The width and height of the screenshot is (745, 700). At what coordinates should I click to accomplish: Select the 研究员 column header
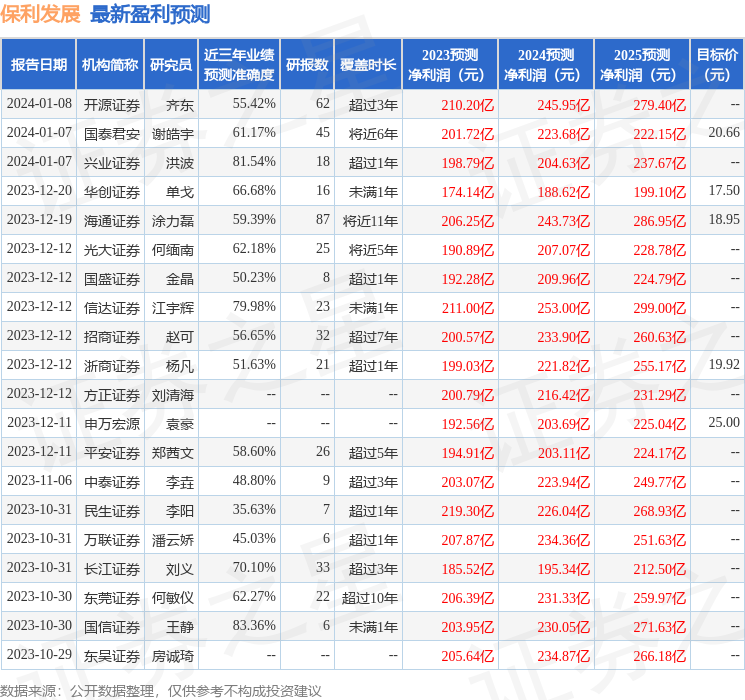pyautogui.click(x=171, y=65)
